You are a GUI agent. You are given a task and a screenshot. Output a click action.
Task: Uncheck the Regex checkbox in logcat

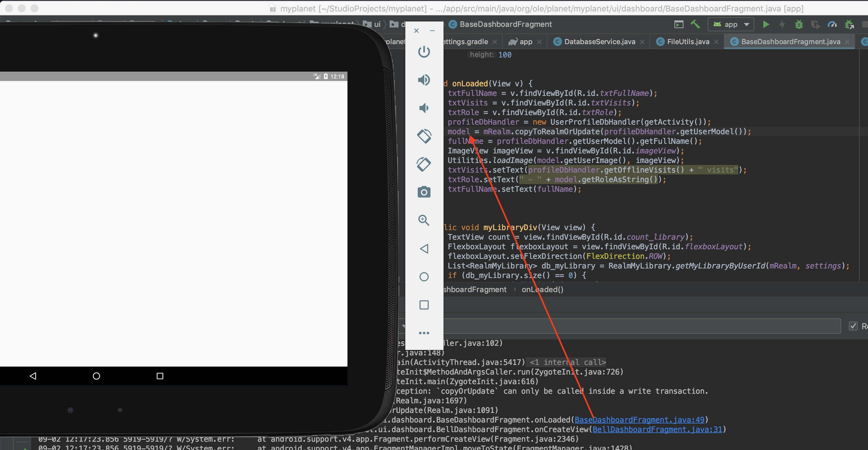854,326
